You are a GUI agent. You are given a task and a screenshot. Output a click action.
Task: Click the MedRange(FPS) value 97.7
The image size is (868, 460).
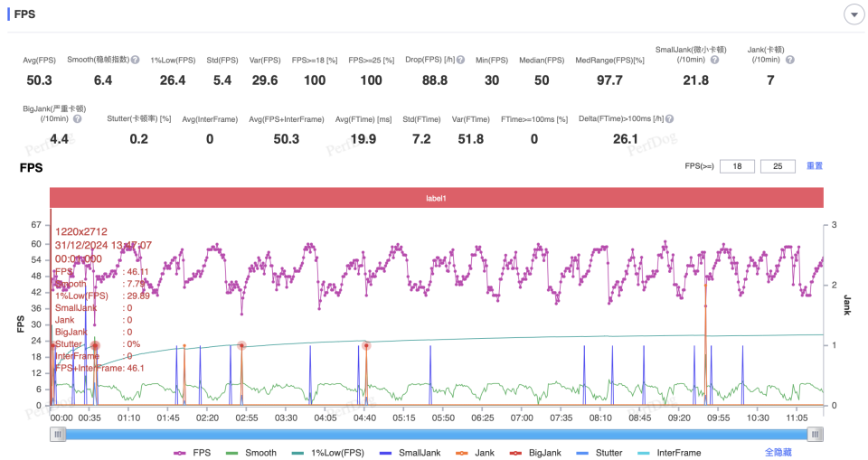(609, 80)
